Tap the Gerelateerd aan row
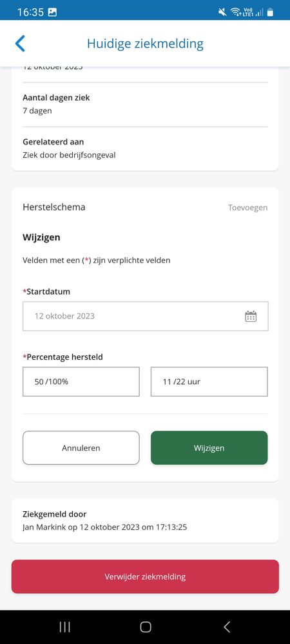290x644 pixels. coord(145,149)
